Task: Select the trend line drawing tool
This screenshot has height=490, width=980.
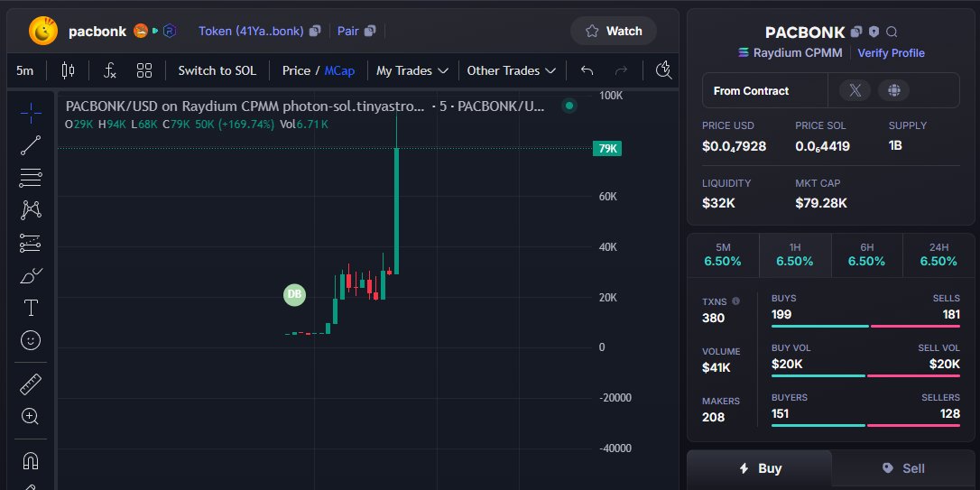Action: pos(31,145)
